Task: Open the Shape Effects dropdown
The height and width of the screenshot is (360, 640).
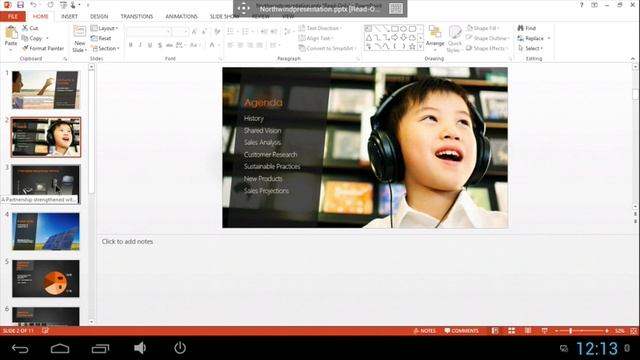Action: (x=487, y=48)
